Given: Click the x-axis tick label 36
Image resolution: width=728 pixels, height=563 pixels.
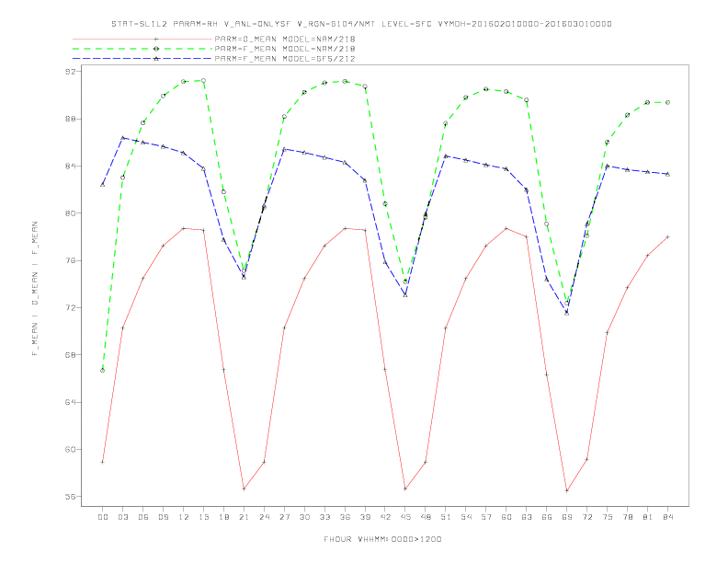Looking at the screenshot, I should coord(345,517).
